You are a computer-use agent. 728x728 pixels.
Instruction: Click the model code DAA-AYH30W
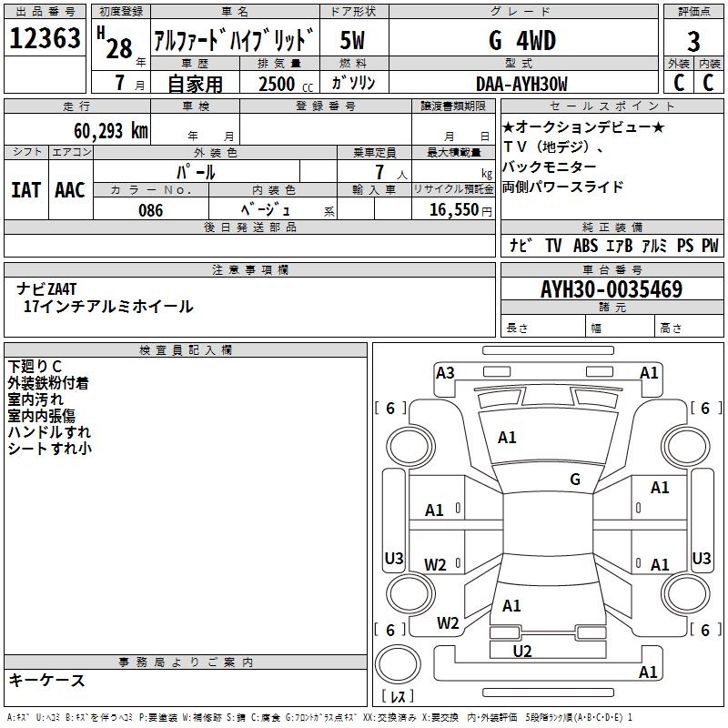[x=521, y=84]
